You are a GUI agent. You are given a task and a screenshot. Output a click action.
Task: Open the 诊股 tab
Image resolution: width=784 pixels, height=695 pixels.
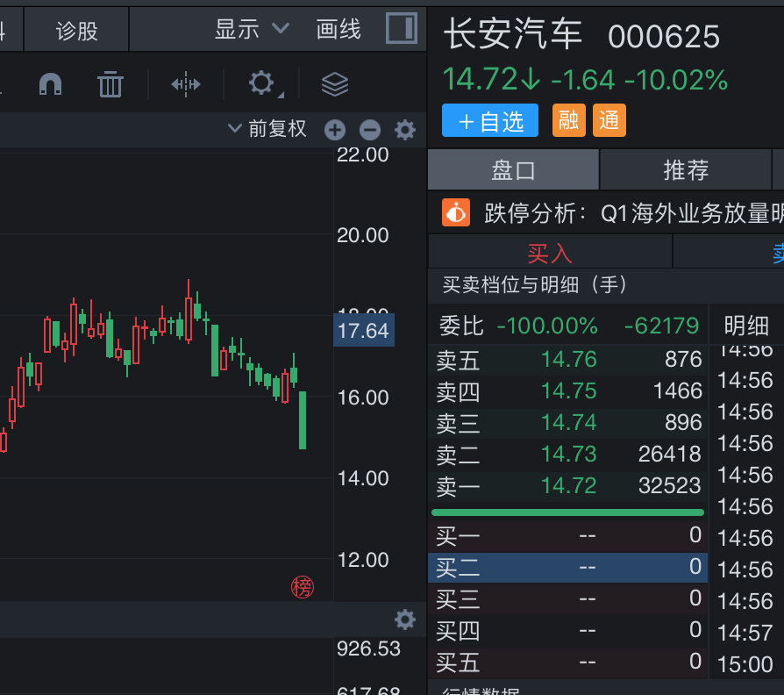pyautogui.click(x=76, y=30)
